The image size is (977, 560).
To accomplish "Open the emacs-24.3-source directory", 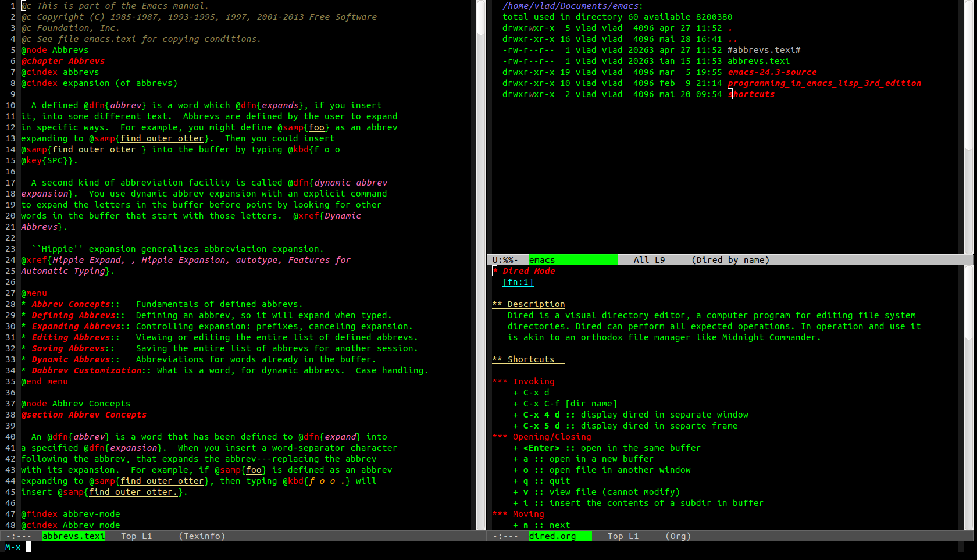I will [772, 72].
